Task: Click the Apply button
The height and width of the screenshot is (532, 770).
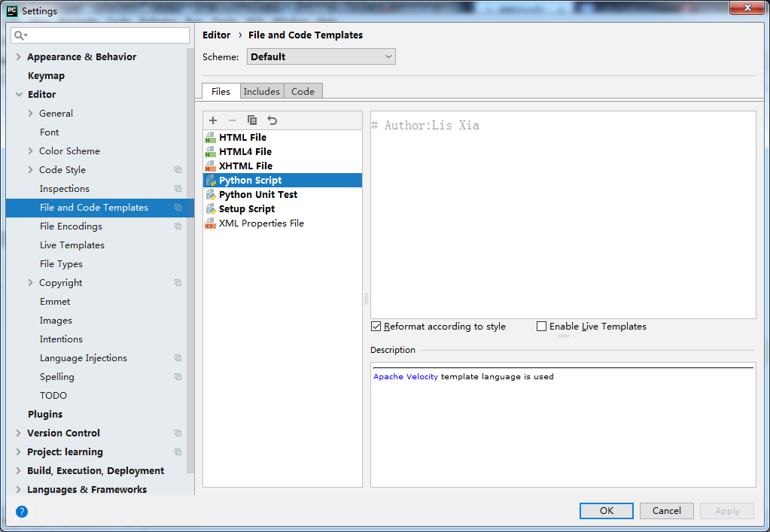Action: pos(727,510)
